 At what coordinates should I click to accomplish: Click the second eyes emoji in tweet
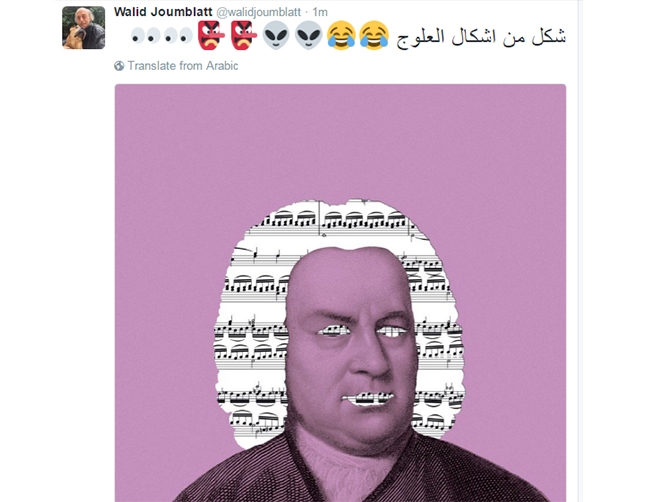pyautogui.click(x=178, y=36)
